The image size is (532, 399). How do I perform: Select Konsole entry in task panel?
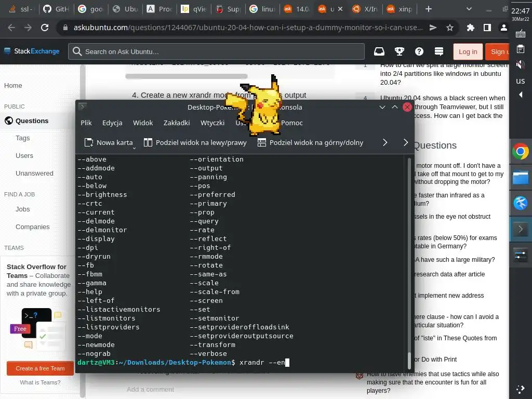click(x=521, y=229)
